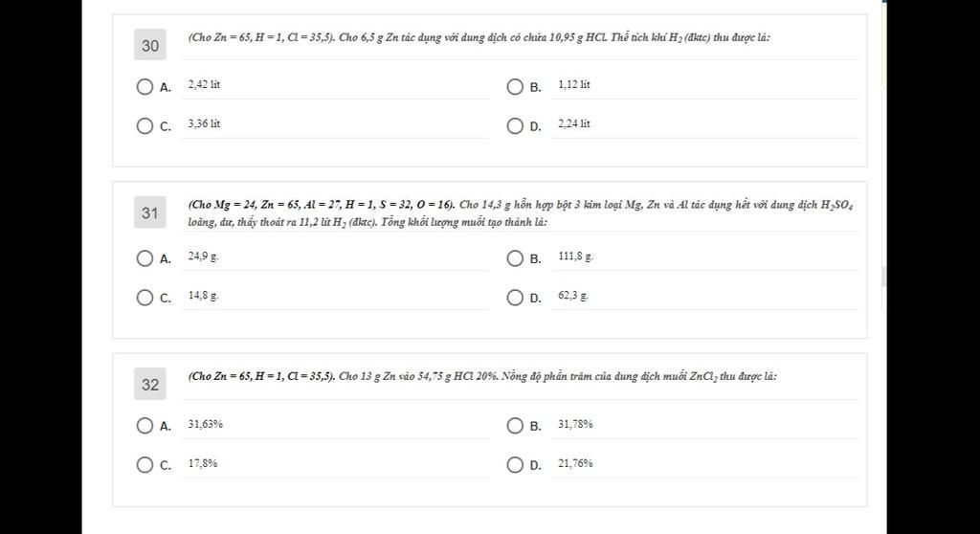Pick radio button B for question 31
980x534 pixels.
[515, 258]
